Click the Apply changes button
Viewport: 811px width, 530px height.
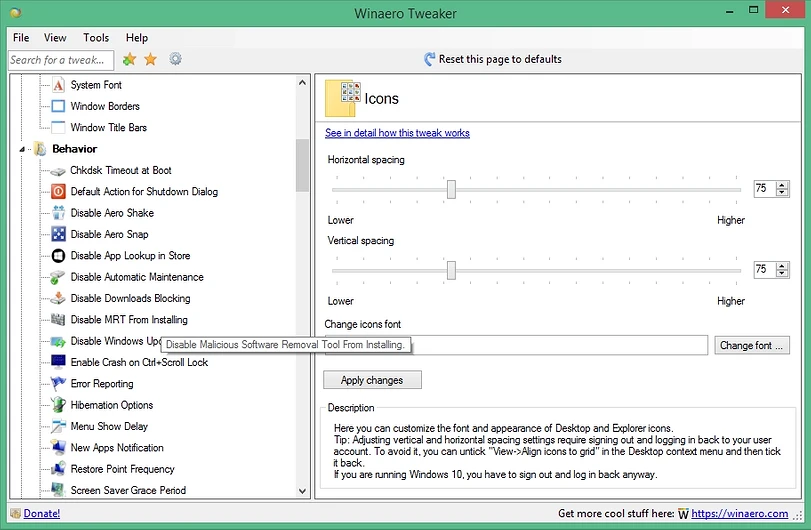pyautogui.click(x=372, y=380)
